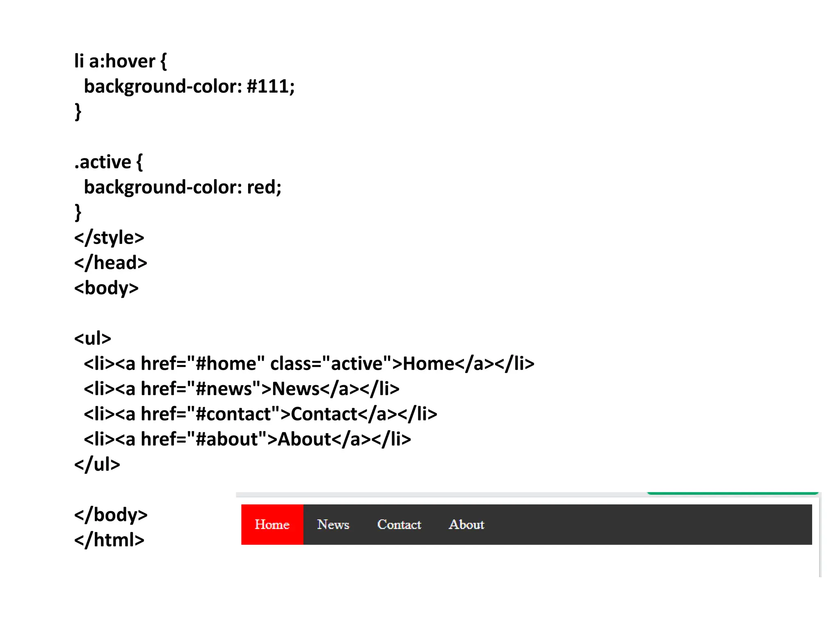Click the code line containing href="#contact"
Screen dimensions: 840x630
tap(260, 414)
